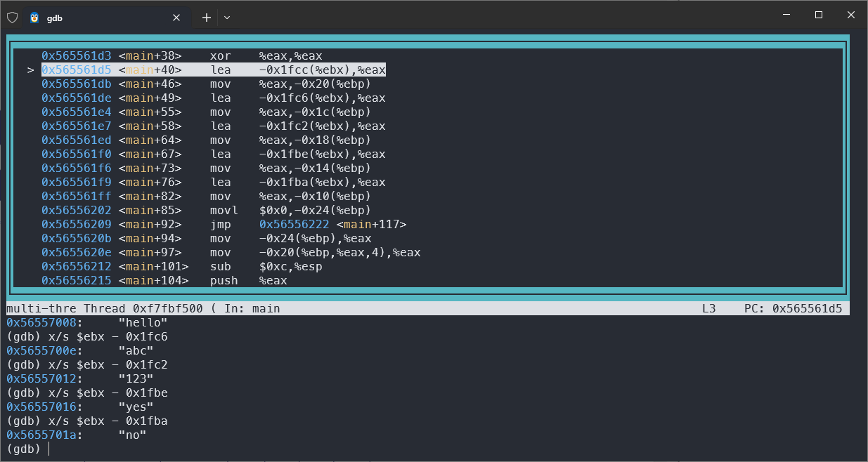Maximize the terminal window
This screenshot has width=868, height=462.
point(819,15)
